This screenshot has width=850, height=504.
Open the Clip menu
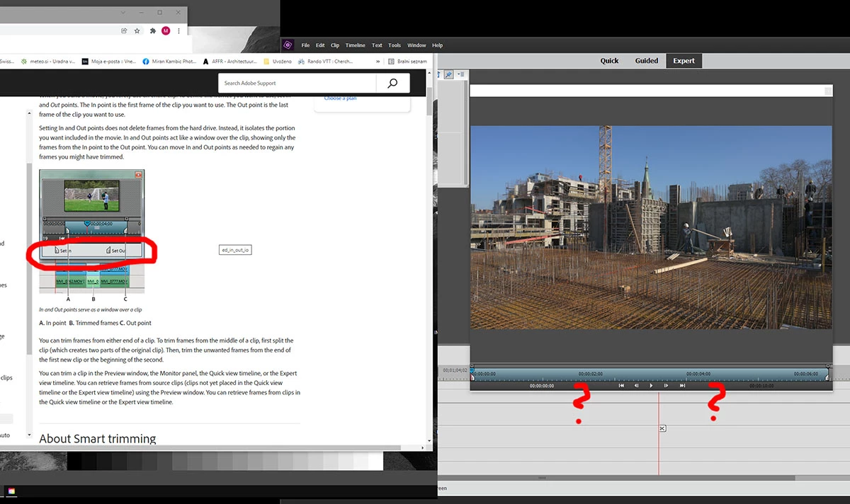tap(335, 45)
